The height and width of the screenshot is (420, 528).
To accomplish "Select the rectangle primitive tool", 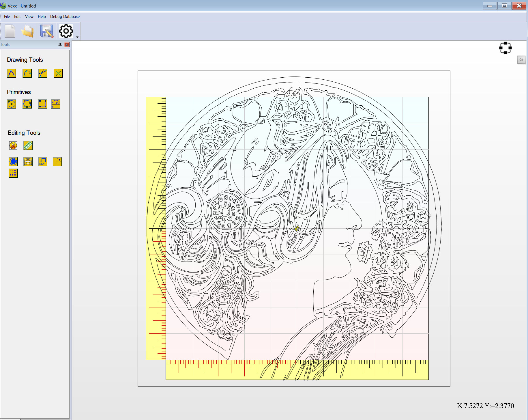I will click(43, 104).
